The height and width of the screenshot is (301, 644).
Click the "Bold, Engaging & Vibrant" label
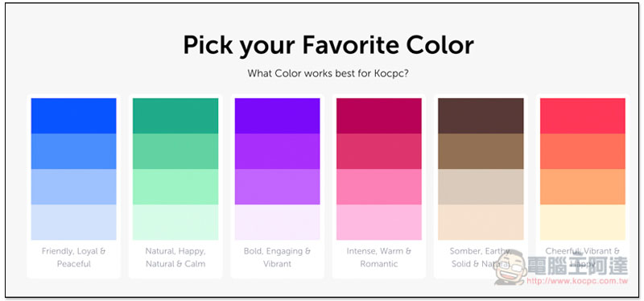point(277,258)
